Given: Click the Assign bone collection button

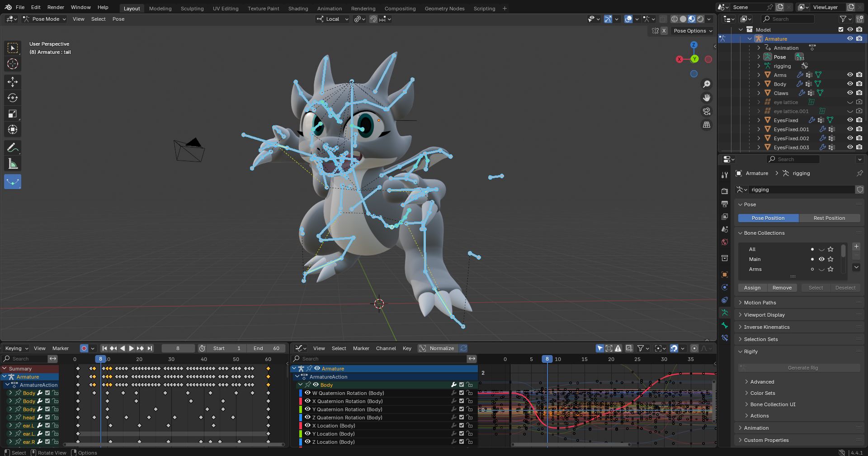Looking at the screenshot, I should pos(752,288).
